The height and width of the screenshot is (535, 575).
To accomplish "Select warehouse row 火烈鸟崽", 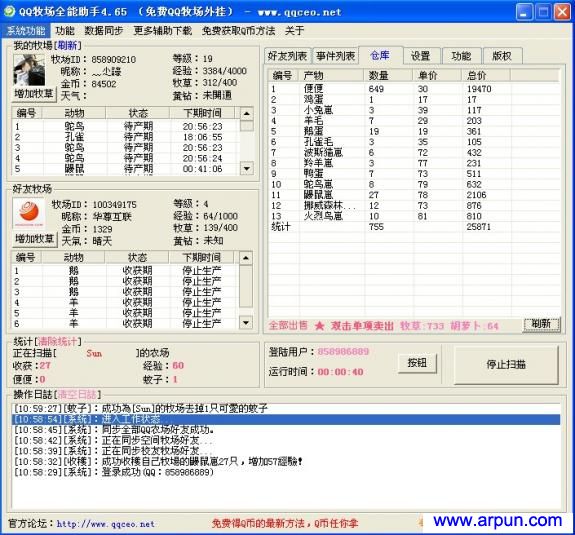I will click(x=414, y=216).
